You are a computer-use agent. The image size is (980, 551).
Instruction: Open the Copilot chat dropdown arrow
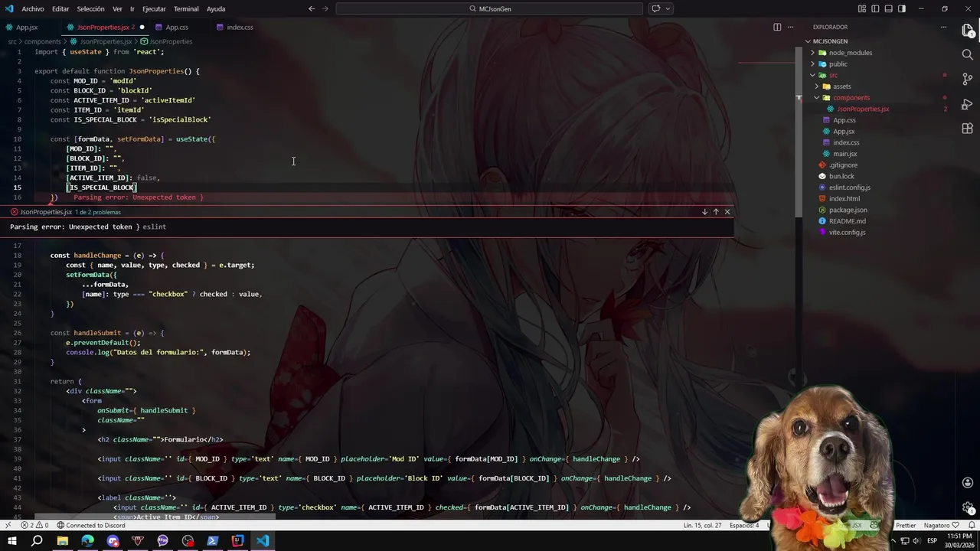click(668, 8)
